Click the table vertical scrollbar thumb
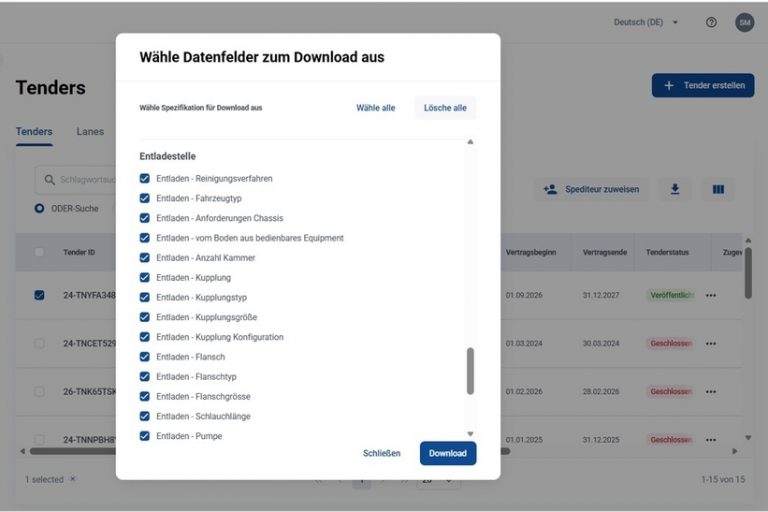This screenshot has width=768, height=512. coord(748,273)
